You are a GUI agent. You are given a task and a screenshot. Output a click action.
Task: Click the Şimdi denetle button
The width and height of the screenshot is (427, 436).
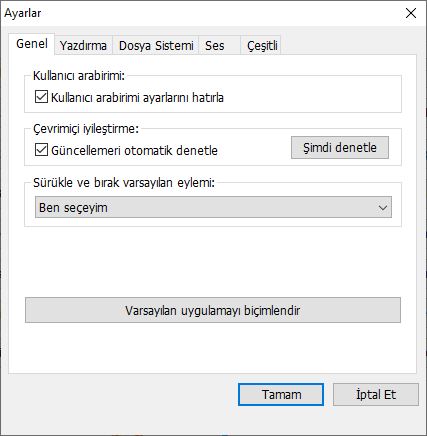click(x=340, y=147)
